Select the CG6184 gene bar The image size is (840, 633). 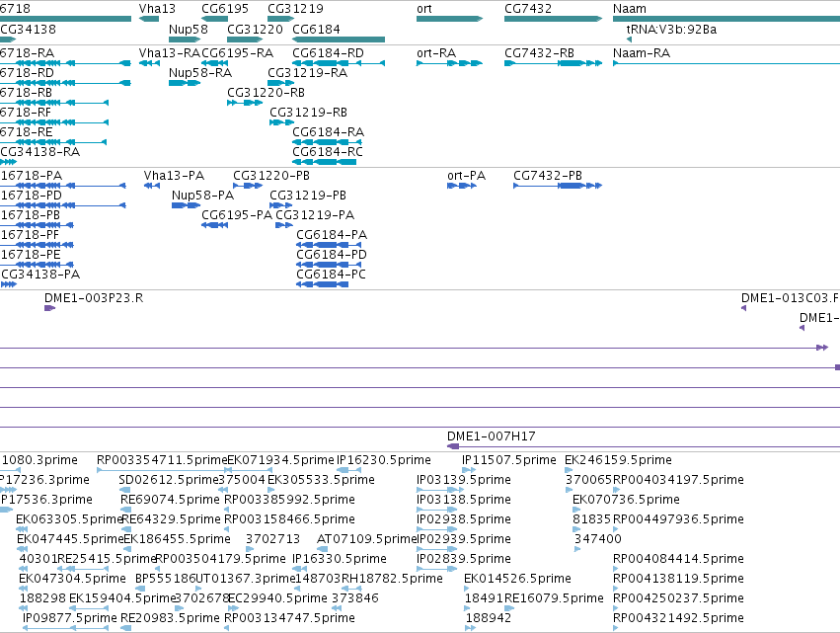339,40
